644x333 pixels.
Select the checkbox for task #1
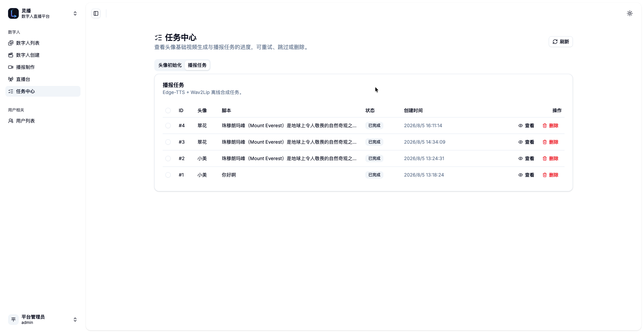point(168,175)
